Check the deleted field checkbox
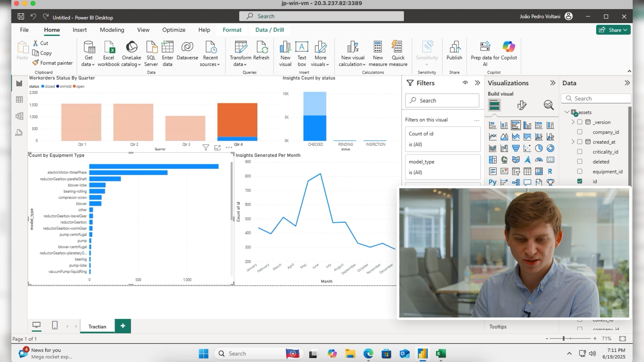 tap(580, 162)
